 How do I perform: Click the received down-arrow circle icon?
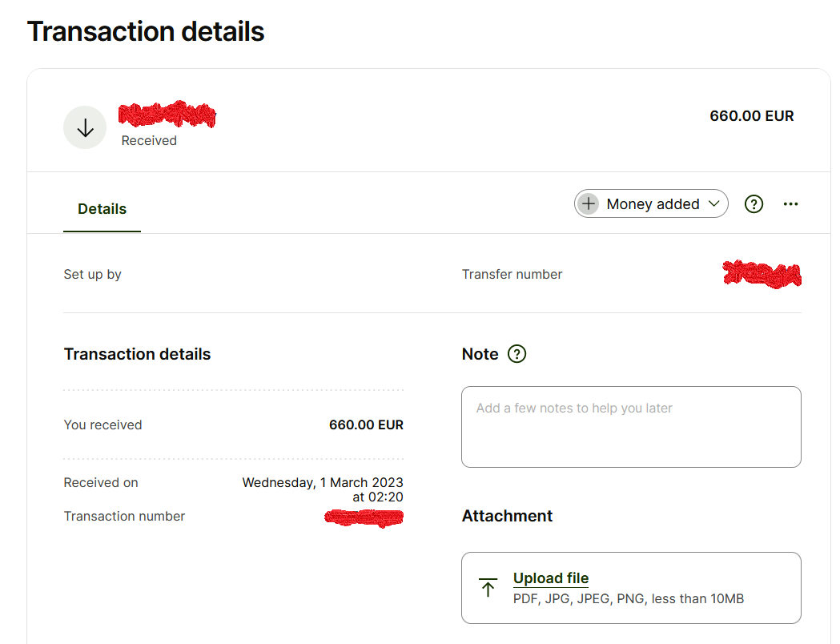coord(85,127)
